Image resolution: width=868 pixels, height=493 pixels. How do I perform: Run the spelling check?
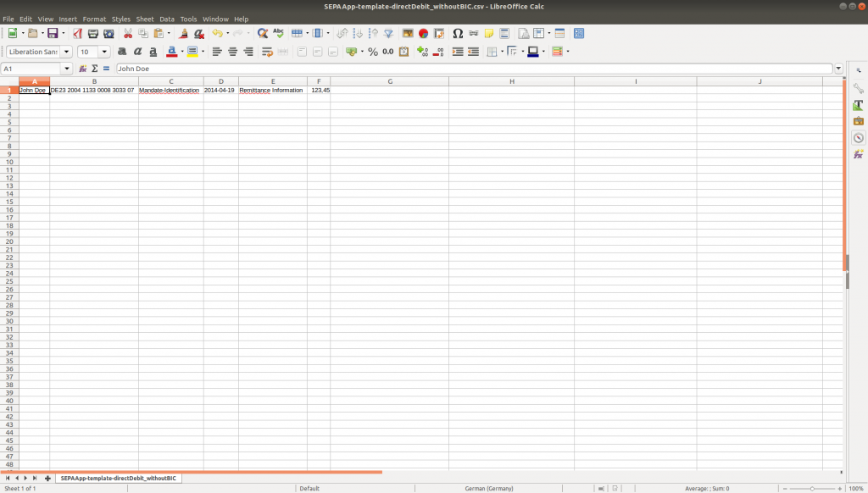(278, 34)
